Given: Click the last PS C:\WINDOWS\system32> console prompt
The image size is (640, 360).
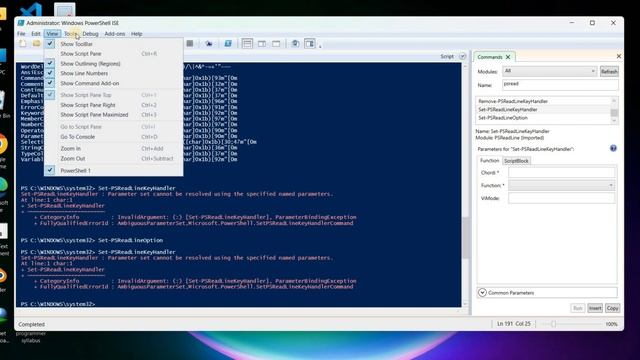Looking at the screenshot, I should [x=58, y=304].
